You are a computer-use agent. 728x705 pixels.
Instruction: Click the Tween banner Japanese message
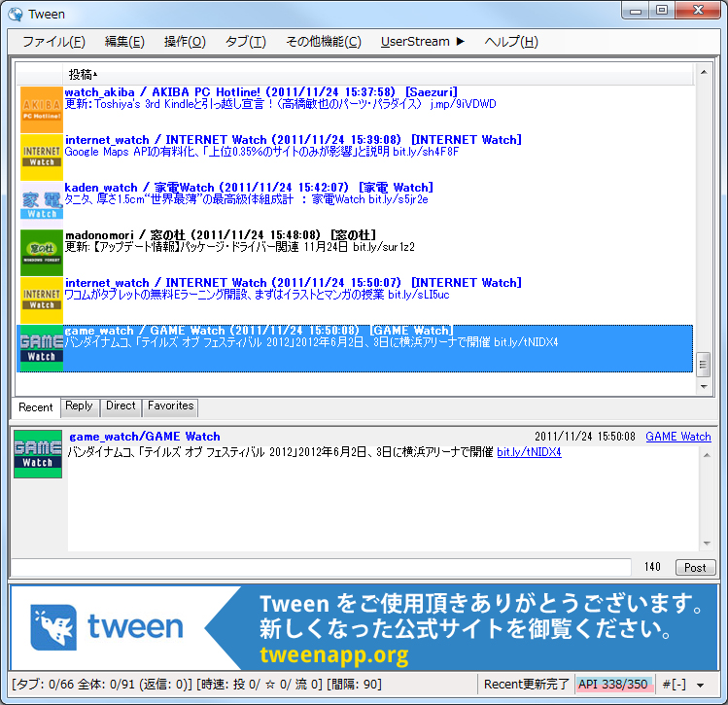tap(481, 617)
